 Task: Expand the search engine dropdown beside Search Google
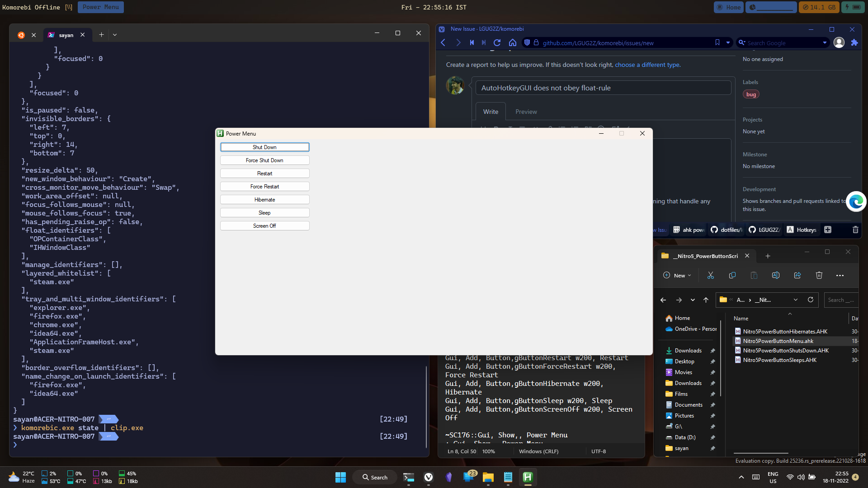click(x=824, y=43)
